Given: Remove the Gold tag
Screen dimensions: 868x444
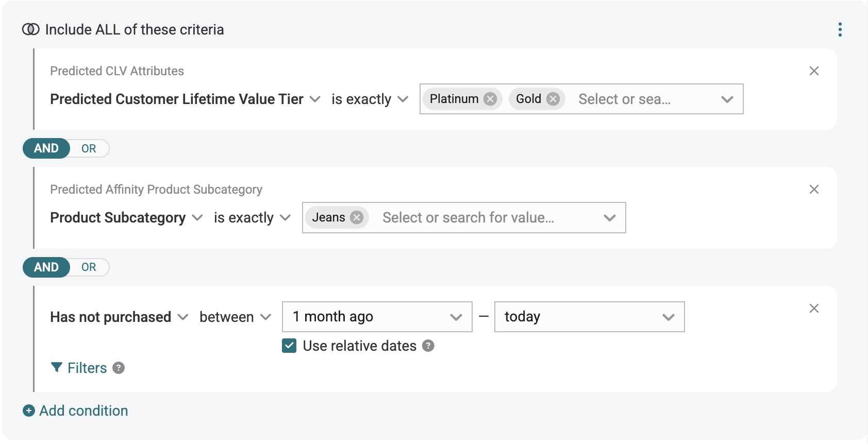Looking at the screenshot, I should pos(553,99).
